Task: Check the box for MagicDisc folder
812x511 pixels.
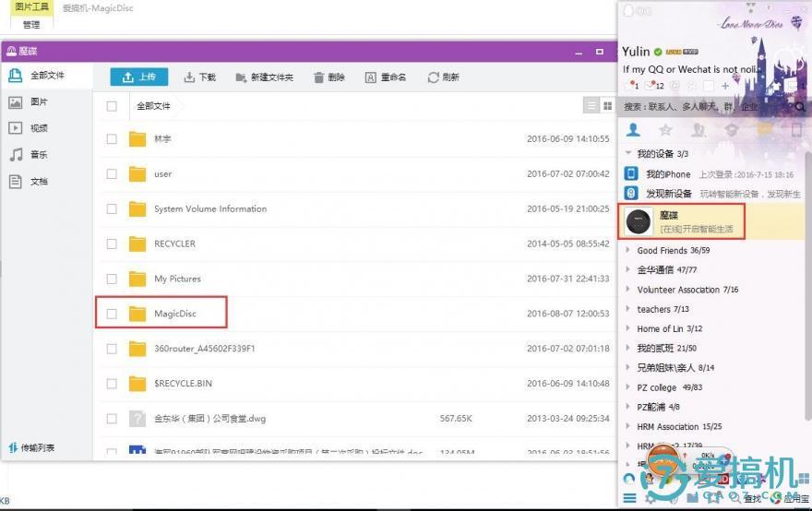Action: pos(112,314)
